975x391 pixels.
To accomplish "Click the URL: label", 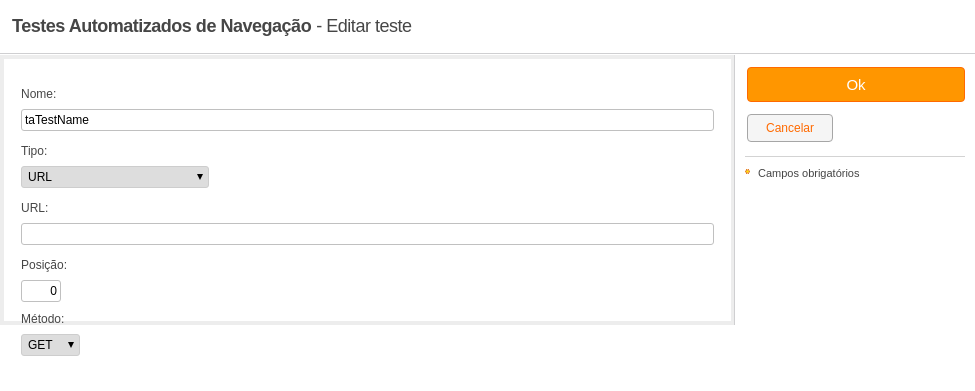I will [x=35, y=208].
